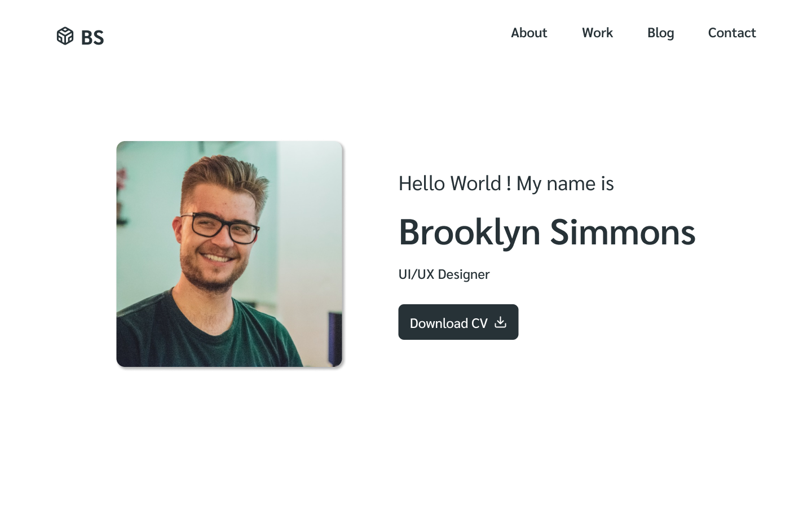The image size is (812, 508).
Task: Click the profile photo of the man
Action: click(229, 254)
